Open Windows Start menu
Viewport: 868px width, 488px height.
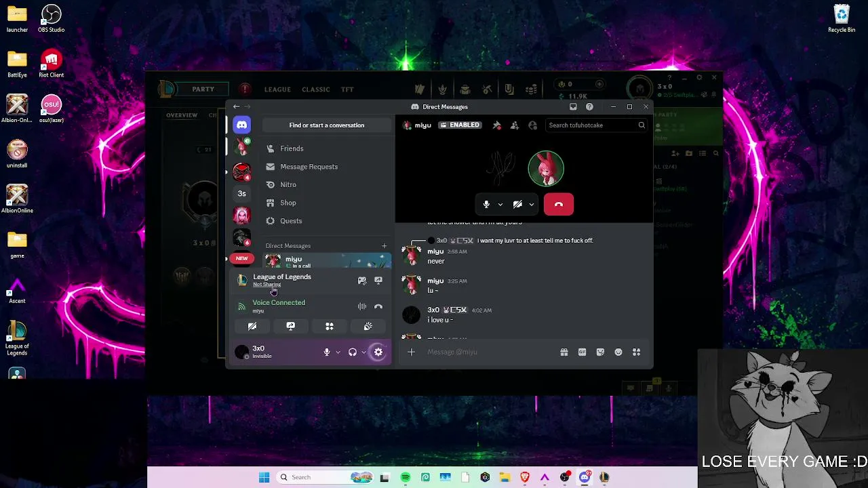tap(264, 477)
